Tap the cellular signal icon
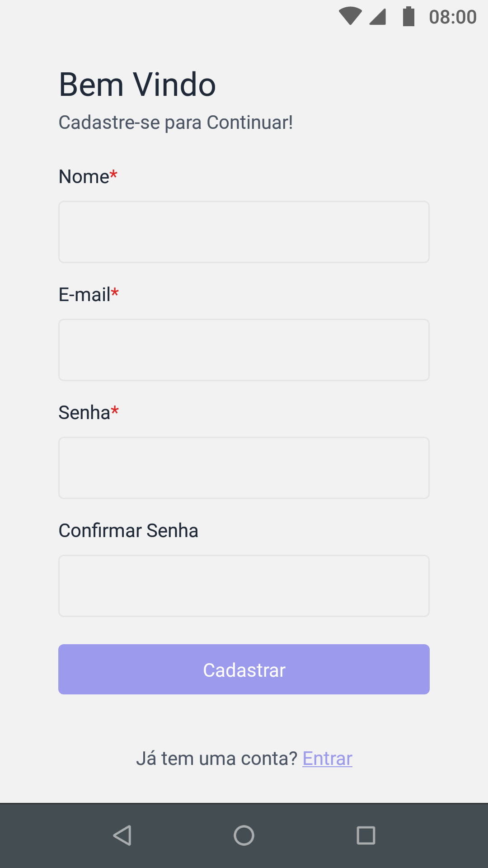This screenshot has height=868, width=488. click(x=378, y=17)
